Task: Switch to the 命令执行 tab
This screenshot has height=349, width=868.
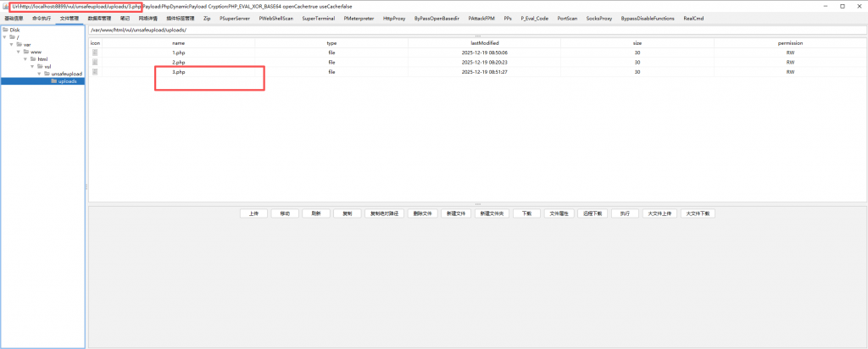Action: [x=42, y=19]
